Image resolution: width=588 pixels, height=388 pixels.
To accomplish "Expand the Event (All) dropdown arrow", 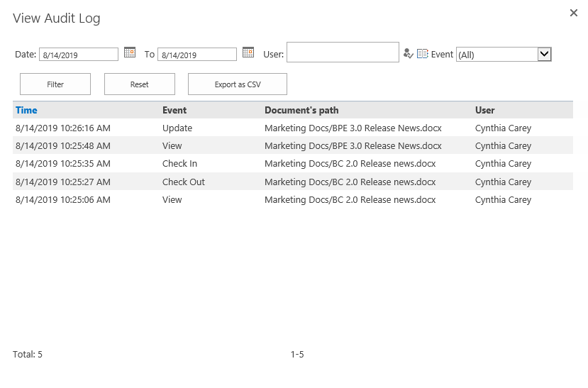I will 544,54.
